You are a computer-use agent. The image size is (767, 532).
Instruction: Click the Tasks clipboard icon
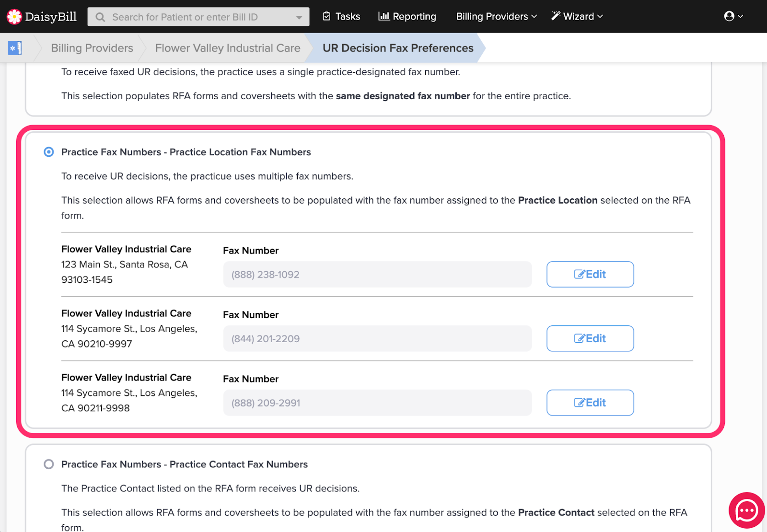coord(326,16)
